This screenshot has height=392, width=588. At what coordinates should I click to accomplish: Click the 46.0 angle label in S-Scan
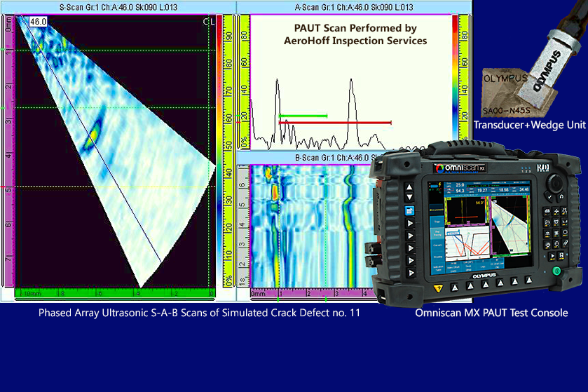[x=39, y=22]
